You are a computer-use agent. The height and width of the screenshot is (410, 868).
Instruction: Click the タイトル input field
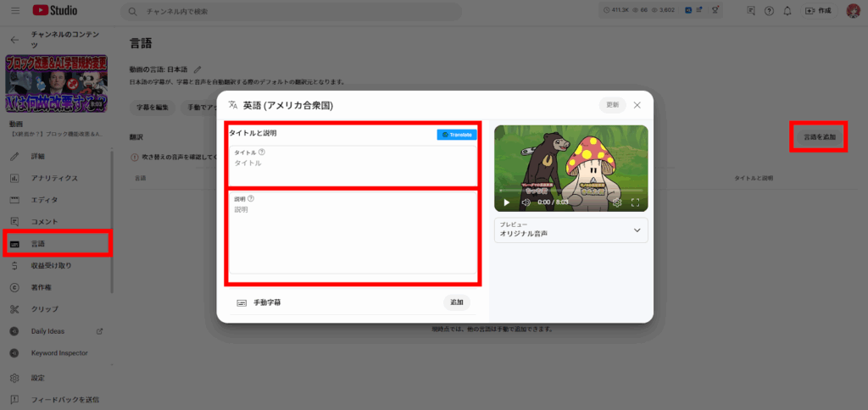(352, 163)
